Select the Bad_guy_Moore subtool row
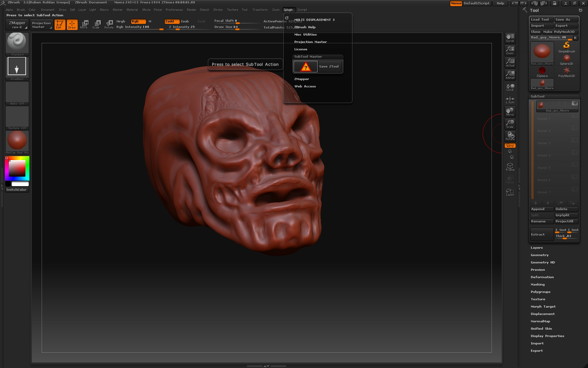Screen dimensions: 588x368 [557, 106]
